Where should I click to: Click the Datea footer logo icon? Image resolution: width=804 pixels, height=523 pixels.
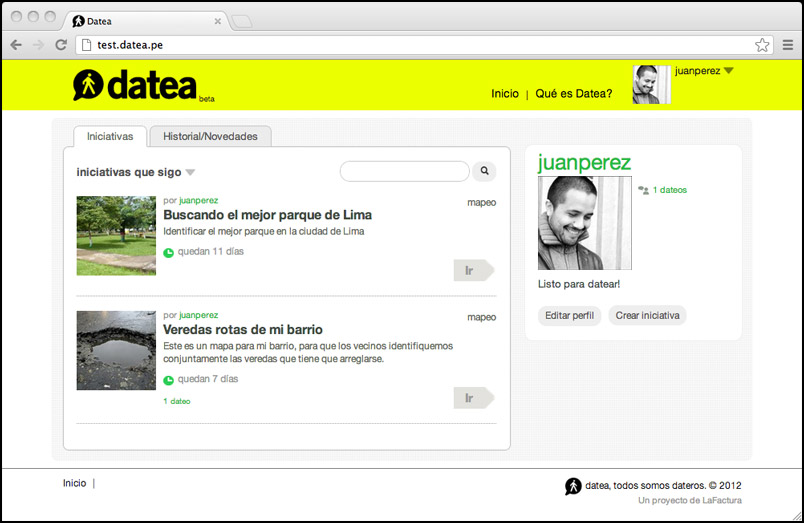[x=573, y=486]
